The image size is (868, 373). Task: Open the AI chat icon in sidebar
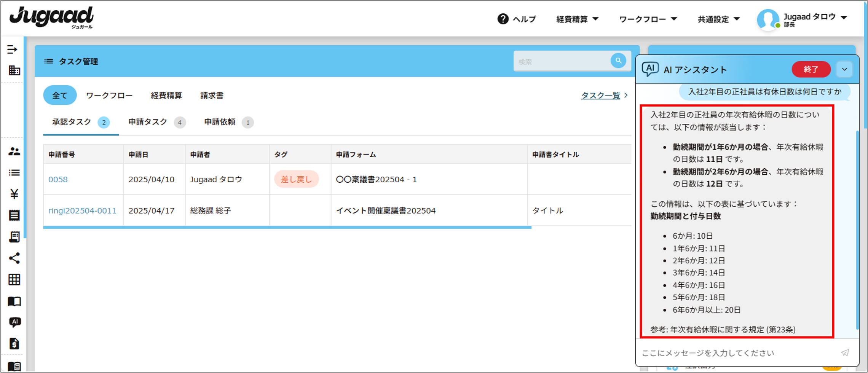tap(14, 322)
